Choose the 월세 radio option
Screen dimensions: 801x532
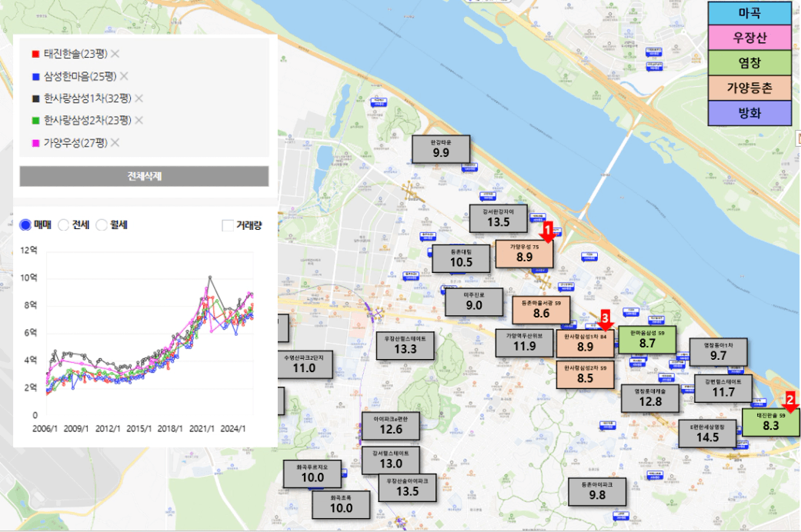click(102, 225)
